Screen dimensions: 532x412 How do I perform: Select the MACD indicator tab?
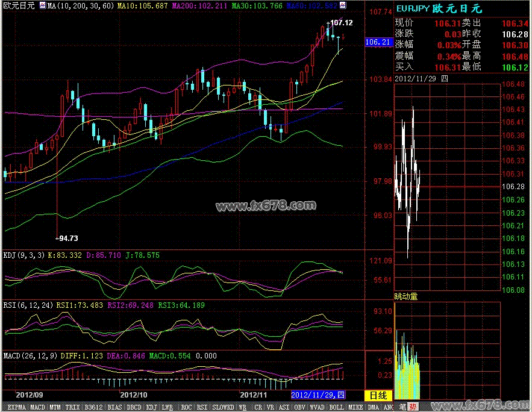coord(37,407)
